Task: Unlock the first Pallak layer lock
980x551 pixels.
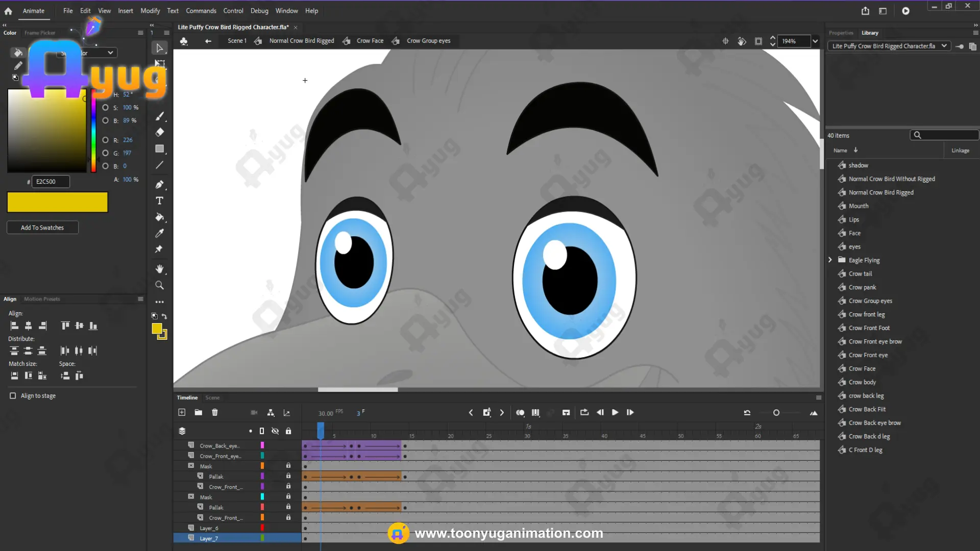Action: tap(288, 476)
